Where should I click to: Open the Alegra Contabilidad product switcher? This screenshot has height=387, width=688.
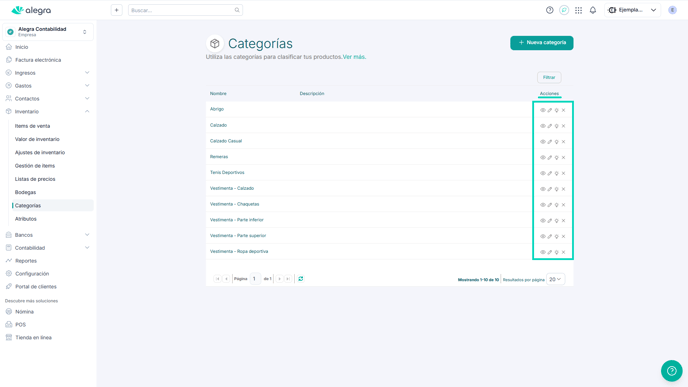tap(48, 32)
